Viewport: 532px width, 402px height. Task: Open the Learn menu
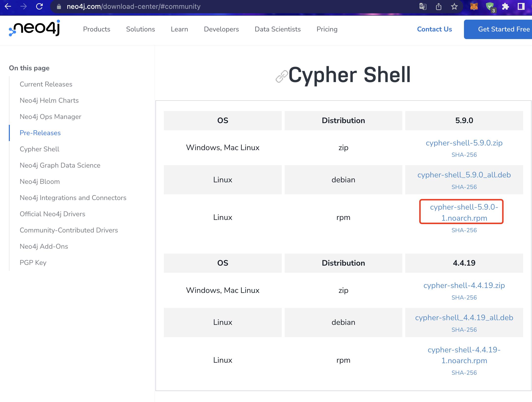[x=179, y=29]
